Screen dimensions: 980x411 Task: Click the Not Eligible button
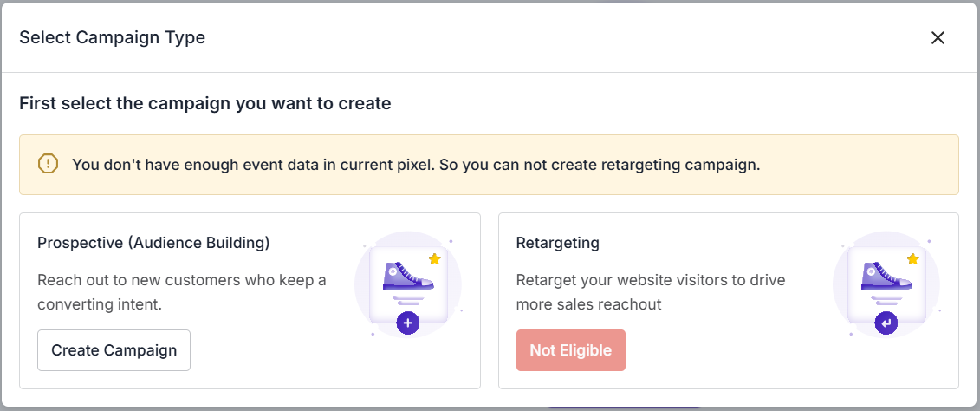pos(570,350)
